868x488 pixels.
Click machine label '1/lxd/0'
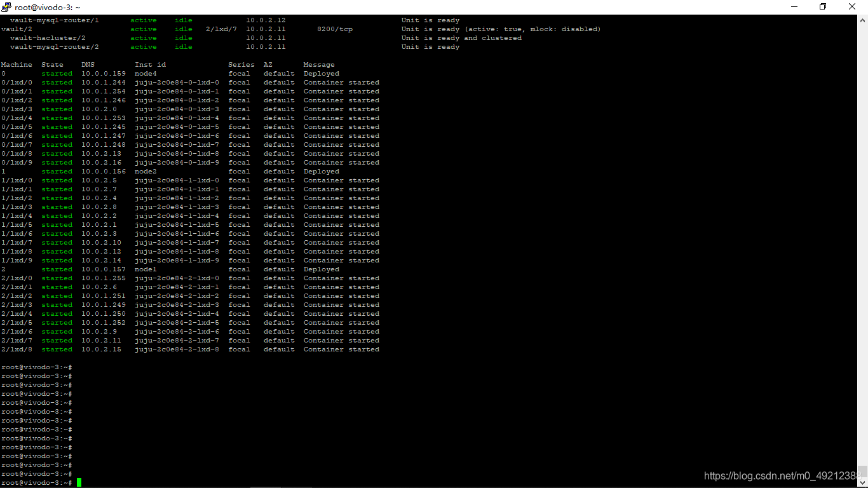pos(17,180)
